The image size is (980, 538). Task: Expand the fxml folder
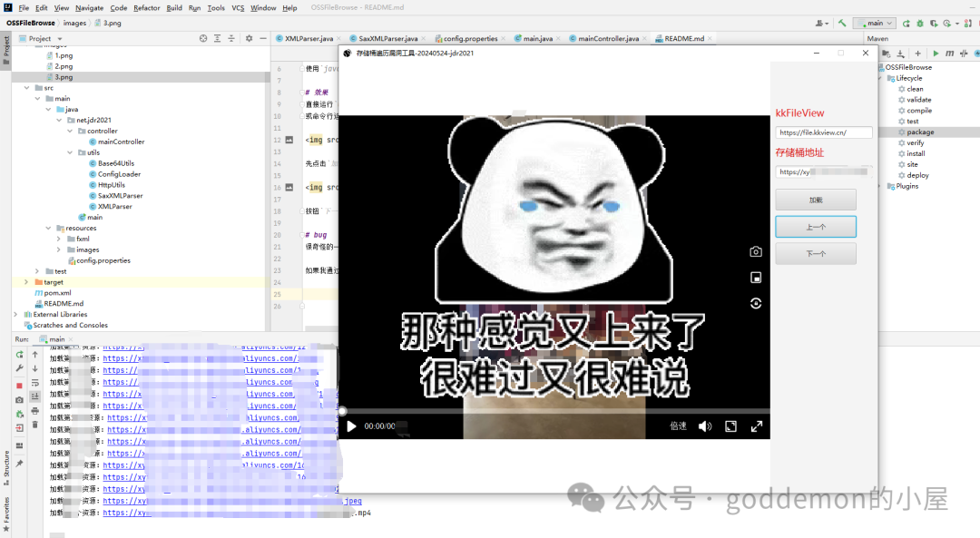[x=59, y=239]
